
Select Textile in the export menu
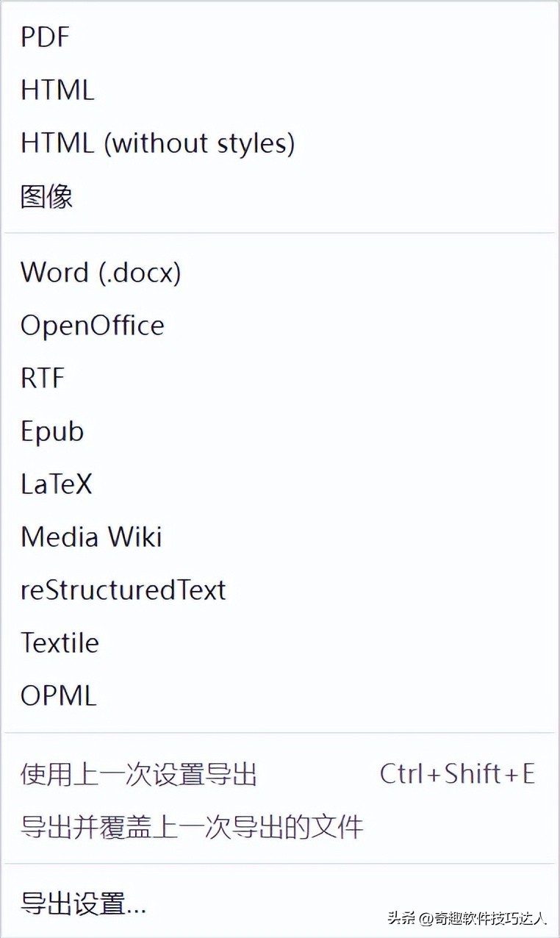pos(60,643)
